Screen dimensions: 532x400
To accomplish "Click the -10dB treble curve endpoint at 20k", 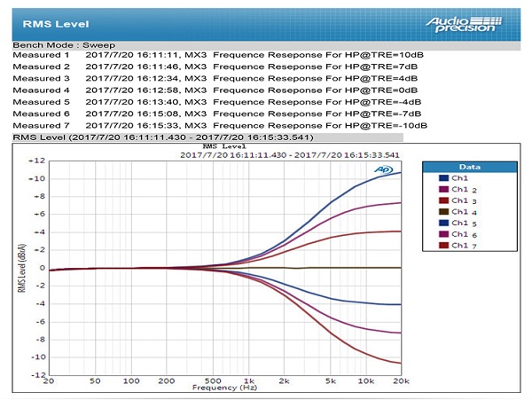I will pyautogui.click(x=401, y=363).
